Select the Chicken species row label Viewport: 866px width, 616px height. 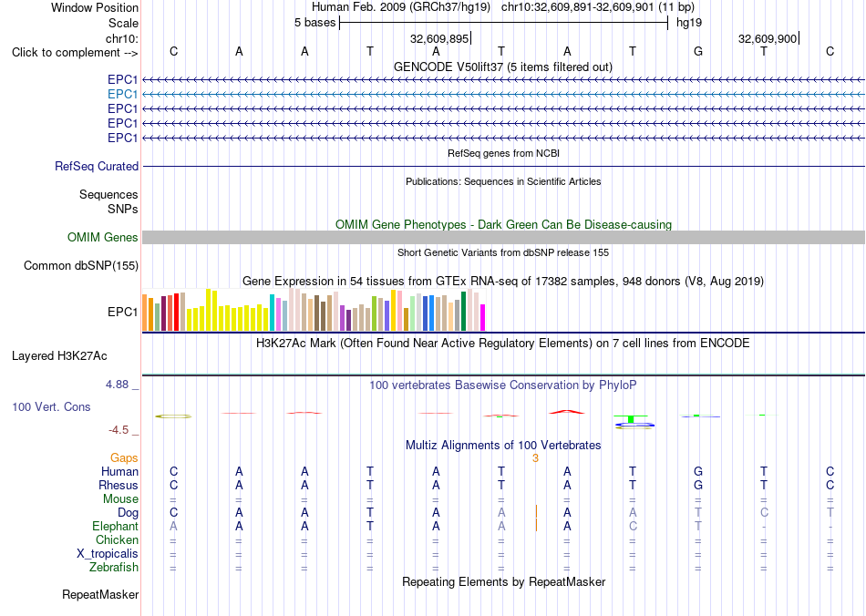click(117, 539)
